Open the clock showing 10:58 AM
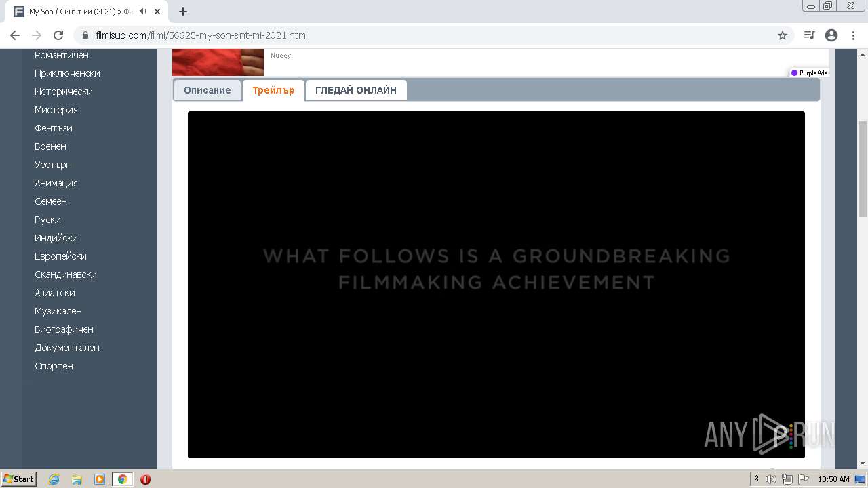 pyautogui.click(x=833, y=479)
